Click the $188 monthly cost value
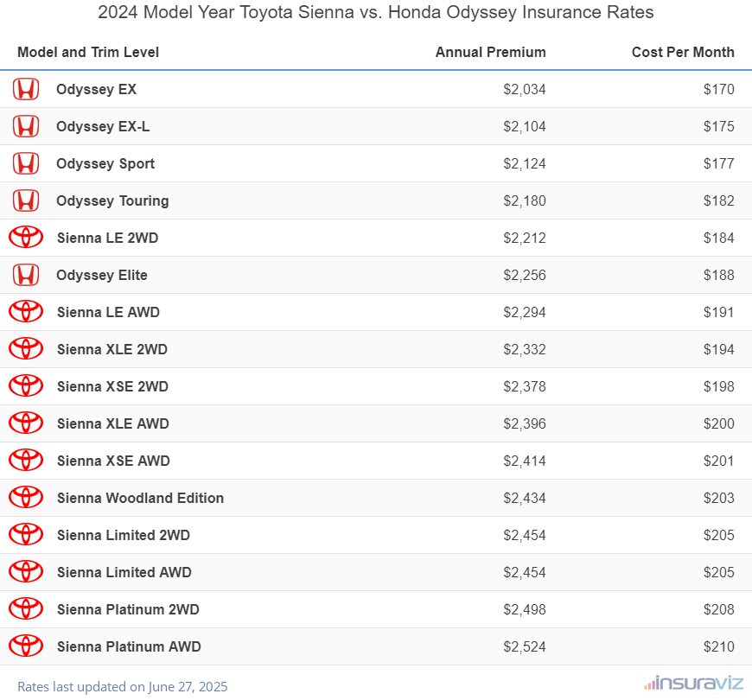Screen dimensions: 752x700 [719, 275]
